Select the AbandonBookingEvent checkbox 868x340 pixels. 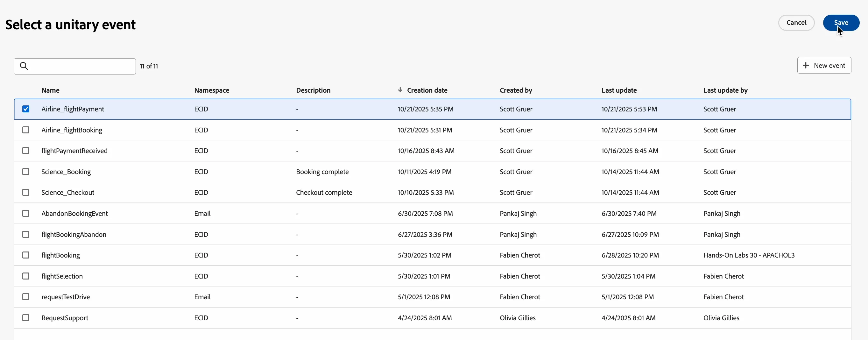[x=25, y=213]
